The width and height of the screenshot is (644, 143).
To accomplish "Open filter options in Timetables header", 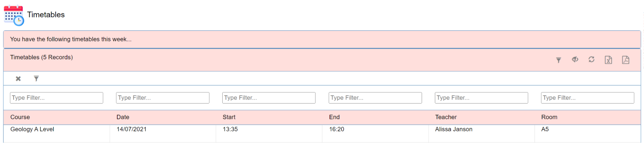I will [x=559, y=60].
